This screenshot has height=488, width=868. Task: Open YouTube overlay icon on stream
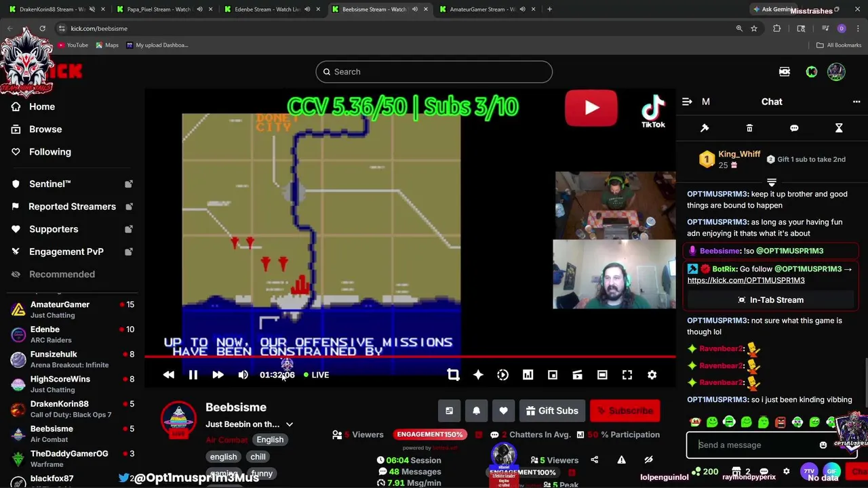coord(591,108)
